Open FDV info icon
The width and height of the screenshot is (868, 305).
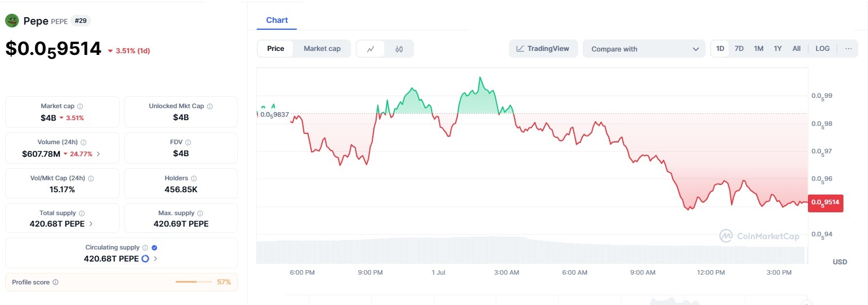(188, 142)
